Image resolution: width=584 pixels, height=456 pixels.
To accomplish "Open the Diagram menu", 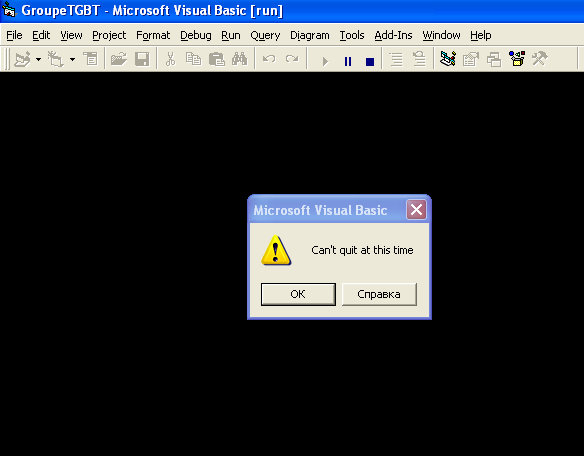I will click(x=310, y=35).
